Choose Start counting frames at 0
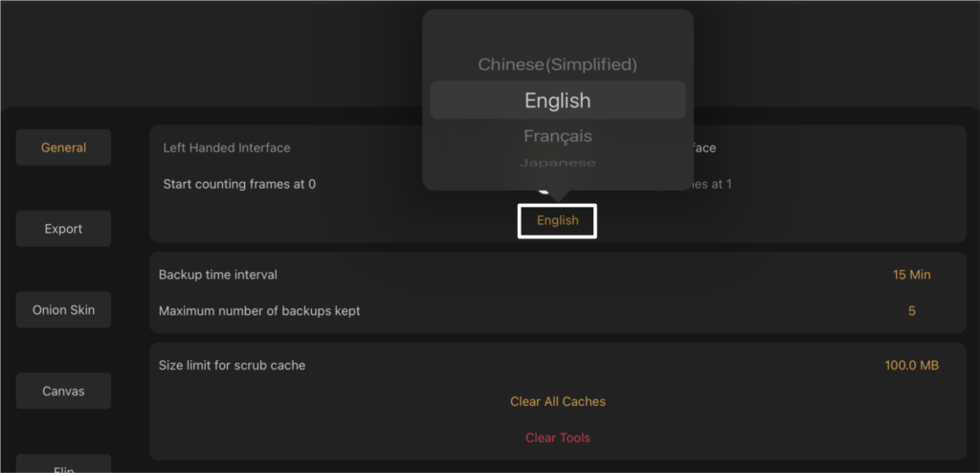 239,185
